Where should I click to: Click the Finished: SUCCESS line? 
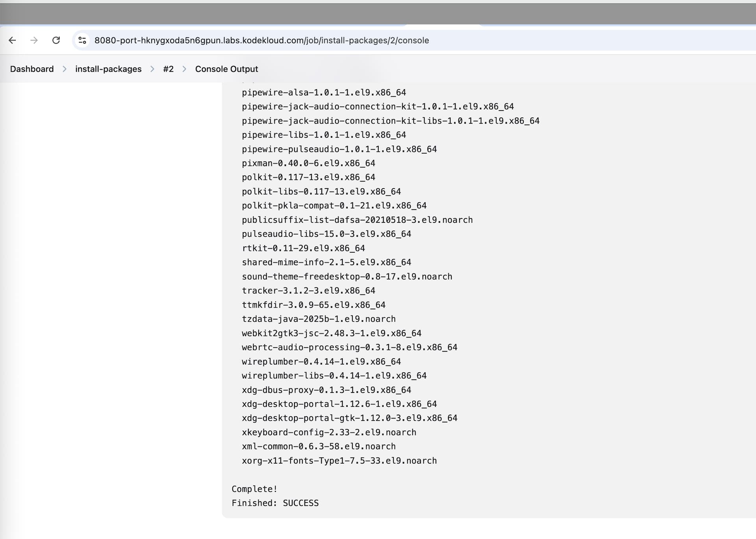pyautogui.click(x=275, y=503)
